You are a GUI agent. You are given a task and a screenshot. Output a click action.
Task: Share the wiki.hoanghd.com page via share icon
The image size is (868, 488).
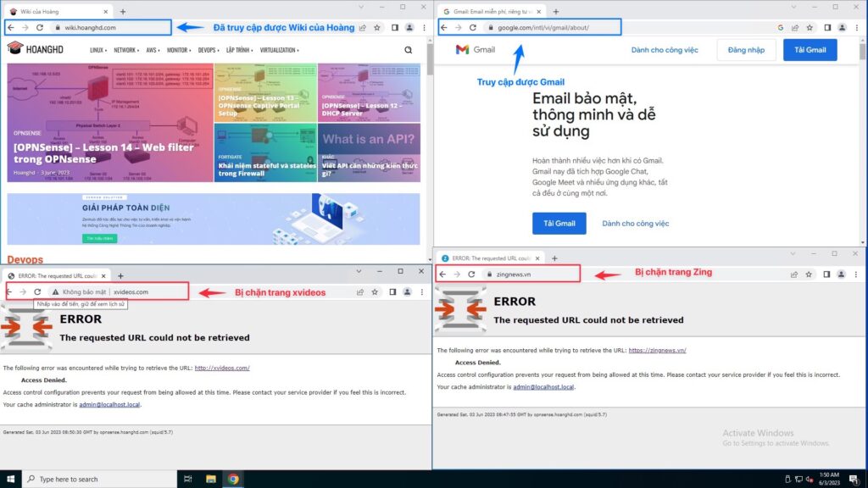pos(363,28)
